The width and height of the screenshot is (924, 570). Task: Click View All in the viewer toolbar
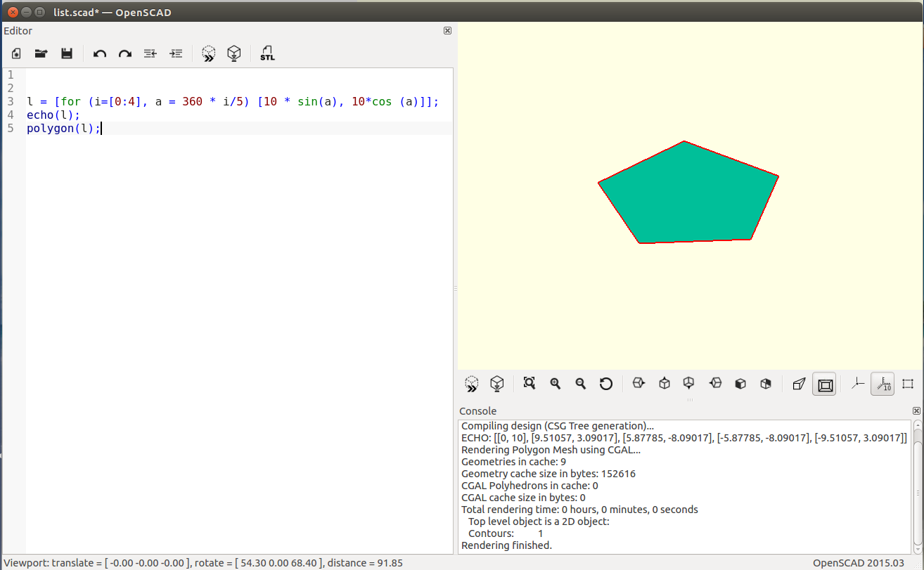530,384
